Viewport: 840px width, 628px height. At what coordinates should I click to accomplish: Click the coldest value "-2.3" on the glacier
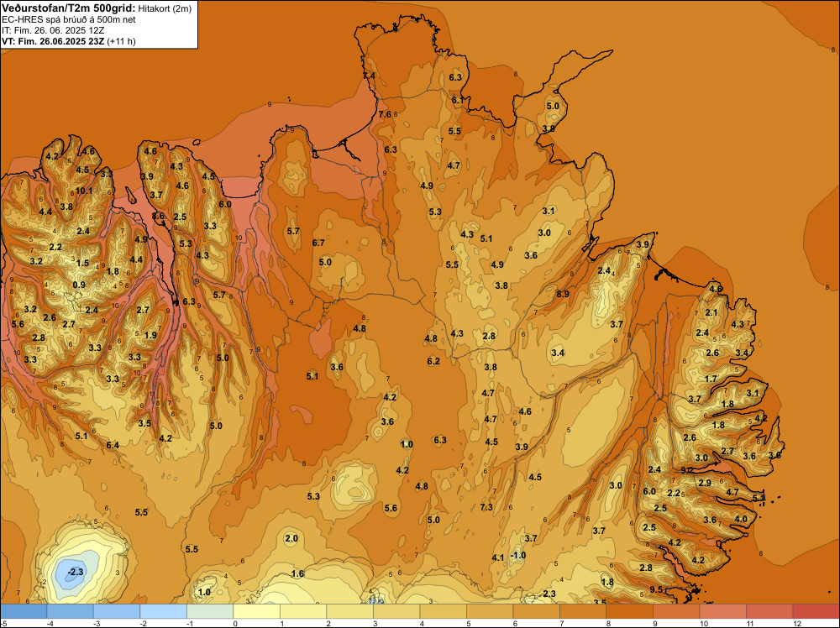point(76,573)
